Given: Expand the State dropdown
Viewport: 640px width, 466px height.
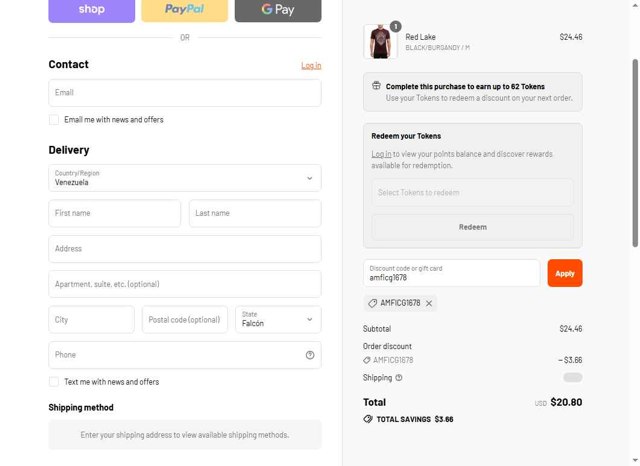Looking at the screenshot, I should point(278,320).
